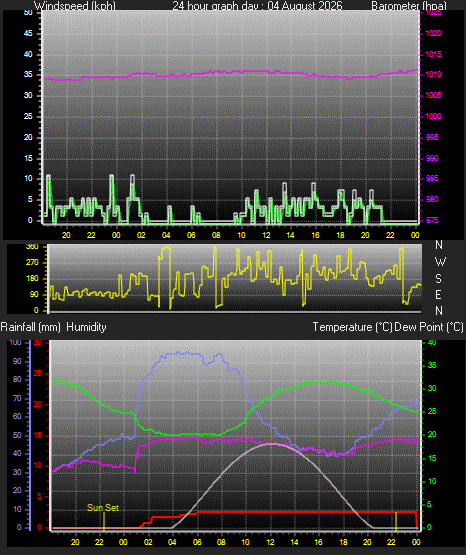Click the "Rainfall (mm)" label
This screenshot has height=555, width=466.
click(31, 327)
